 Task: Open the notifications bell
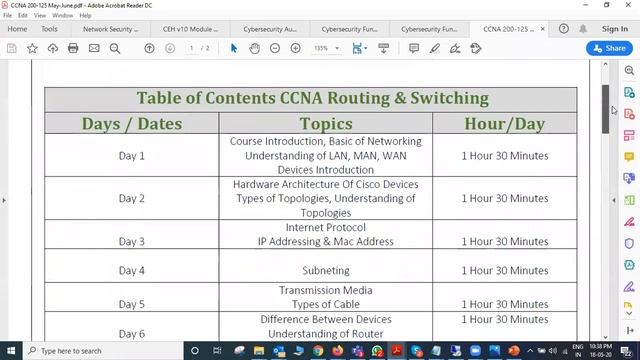click(x=583, y=29)
